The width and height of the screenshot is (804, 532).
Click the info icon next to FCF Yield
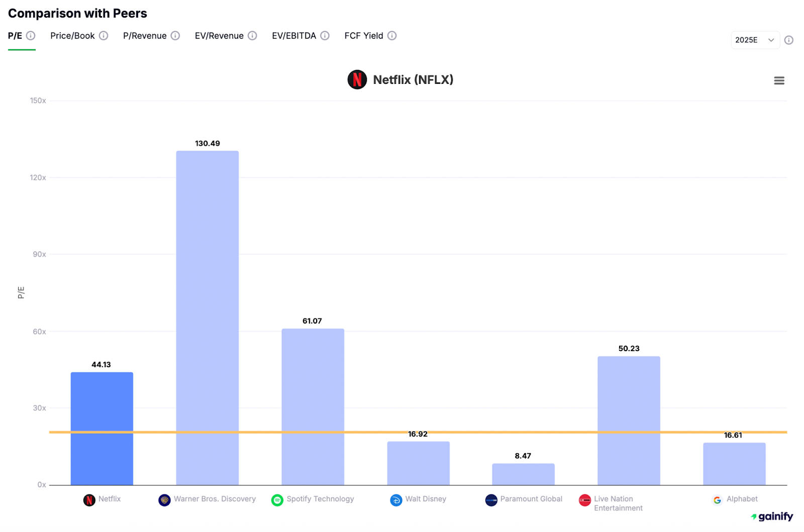click(x=392, y=36)
